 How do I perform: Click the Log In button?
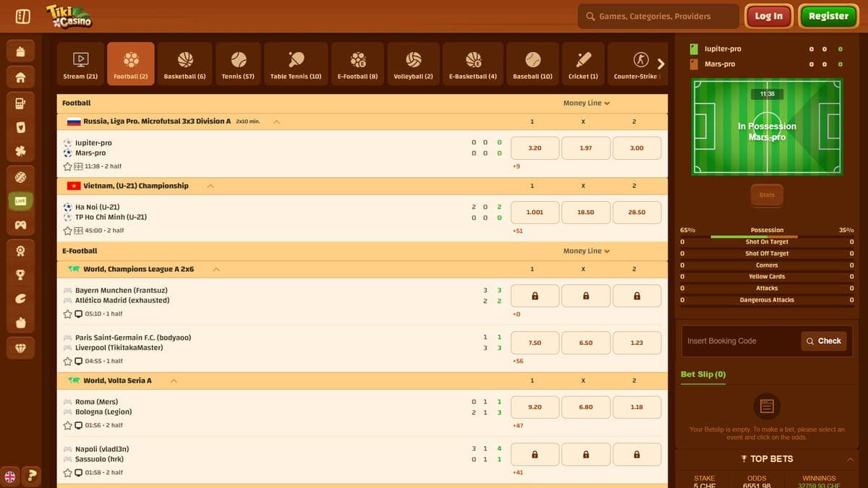[x=768, y=16]
